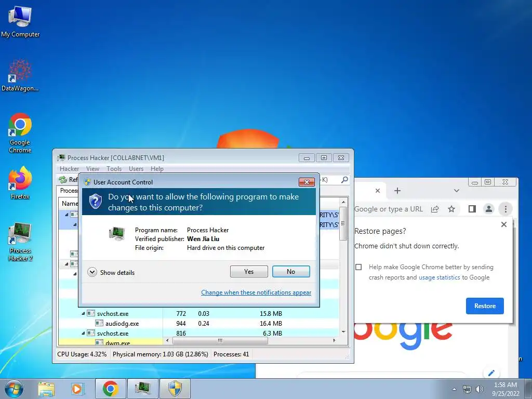Viewport: 532px width, 399px height.
Task: Select svchost.exe with PID 816
Action: tap(198, 333)
